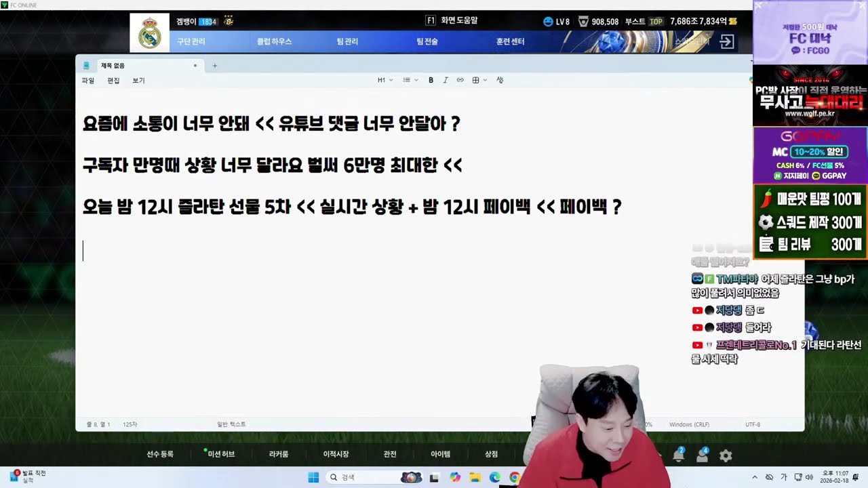Toggle italic formatting in Notepad
868x488 pixels.
point(446,80)
